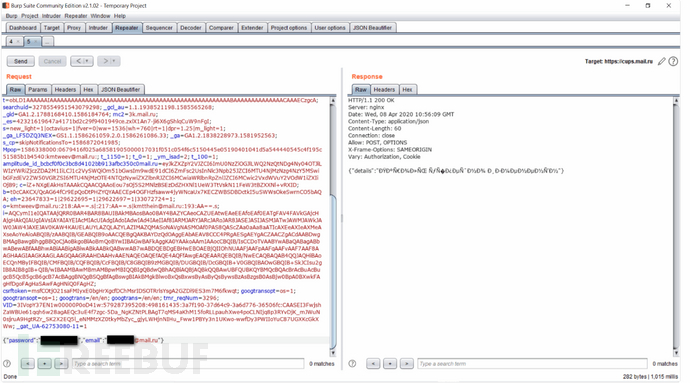
Task: Select the response Raw tab
Action: coord(361,89)
